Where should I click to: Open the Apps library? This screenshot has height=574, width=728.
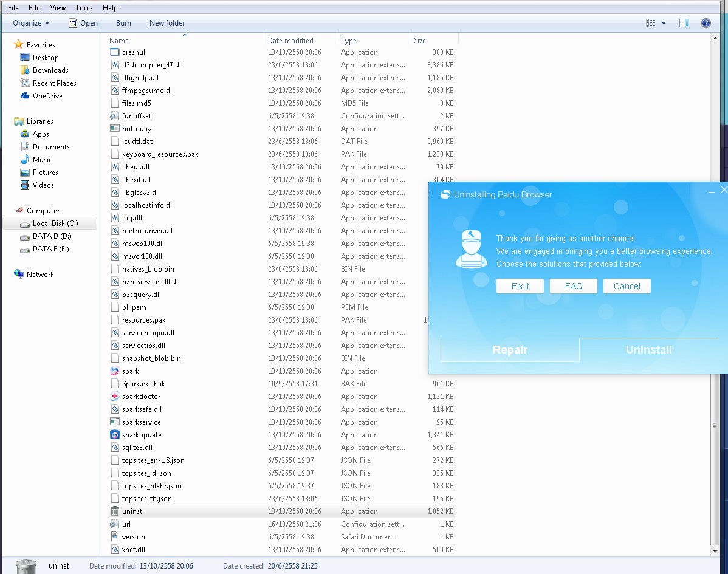click(41, 134)
